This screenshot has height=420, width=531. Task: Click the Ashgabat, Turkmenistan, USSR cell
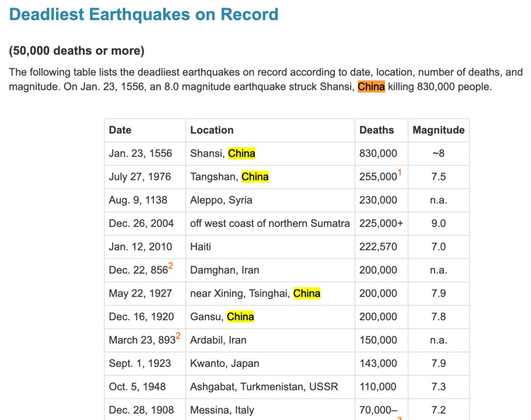click(x=264, y=387)
